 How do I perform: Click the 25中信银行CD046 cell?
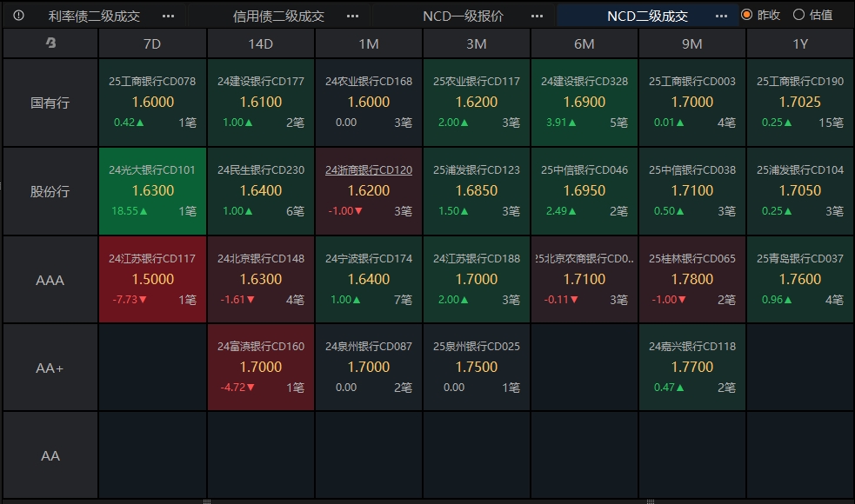point(584,191)
